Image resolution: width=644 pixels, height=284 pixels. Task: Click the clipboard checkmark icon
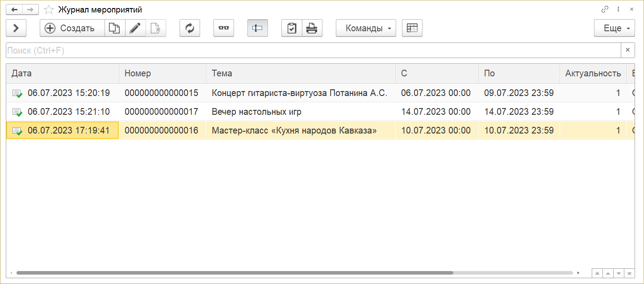click(292, 28)
